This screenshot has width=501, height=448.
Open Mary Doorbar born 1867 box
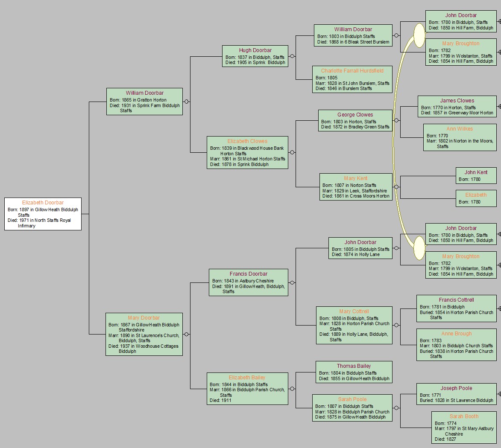[x=144, y=334]
